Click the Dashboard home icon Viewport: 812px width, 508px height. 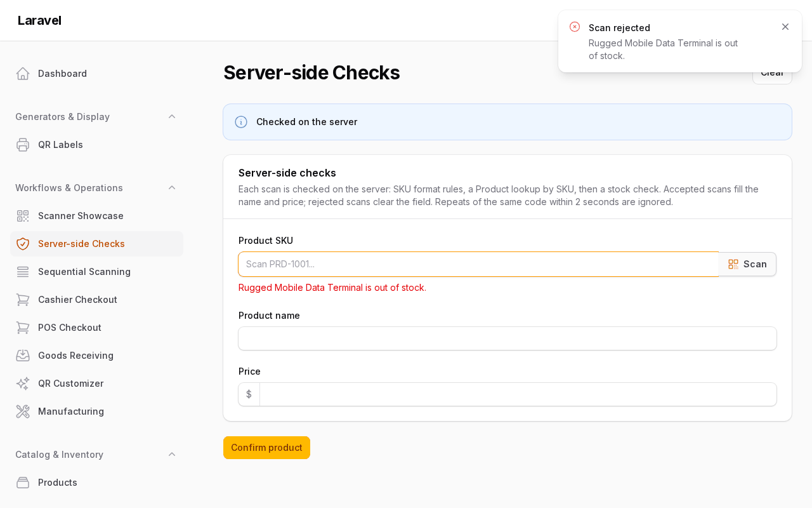23,74
